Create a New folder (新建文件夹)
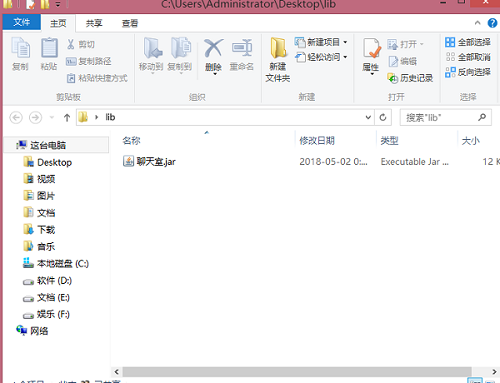Viewport: 500px width, 383px height. [x=278, y=60]
